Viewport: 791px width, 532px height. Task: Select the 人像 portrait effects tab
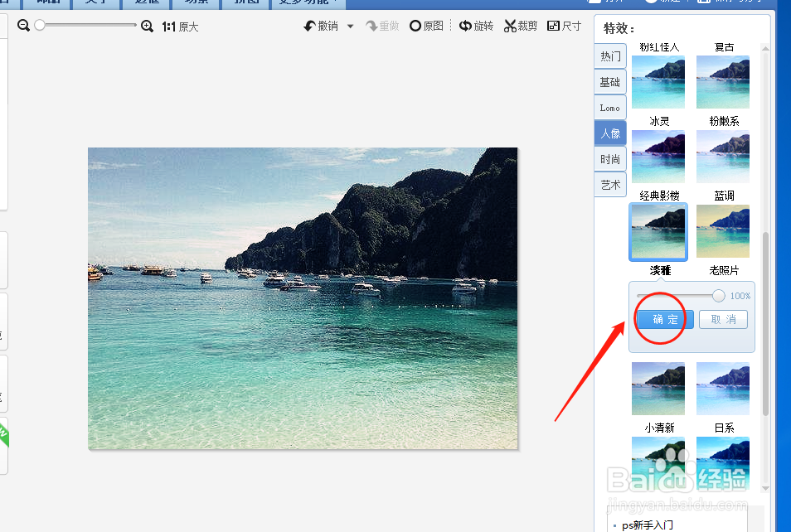click(x=610, y=133)
